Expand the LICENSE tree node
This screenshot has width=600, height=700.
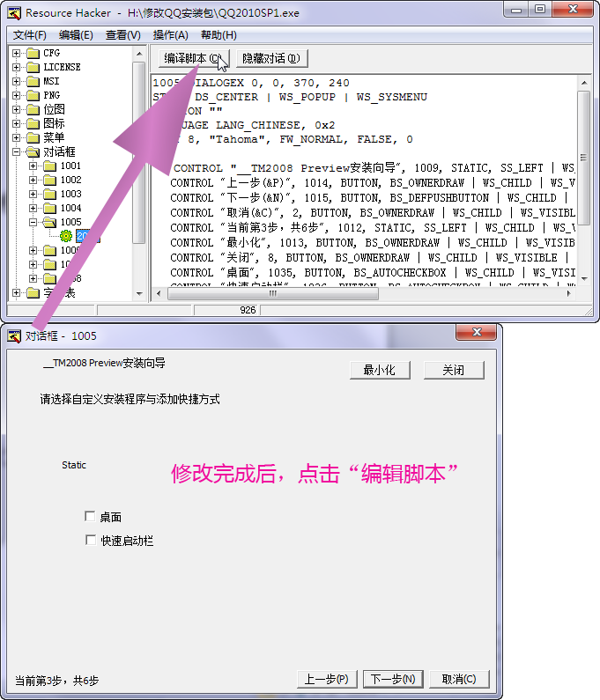(16, 68)
